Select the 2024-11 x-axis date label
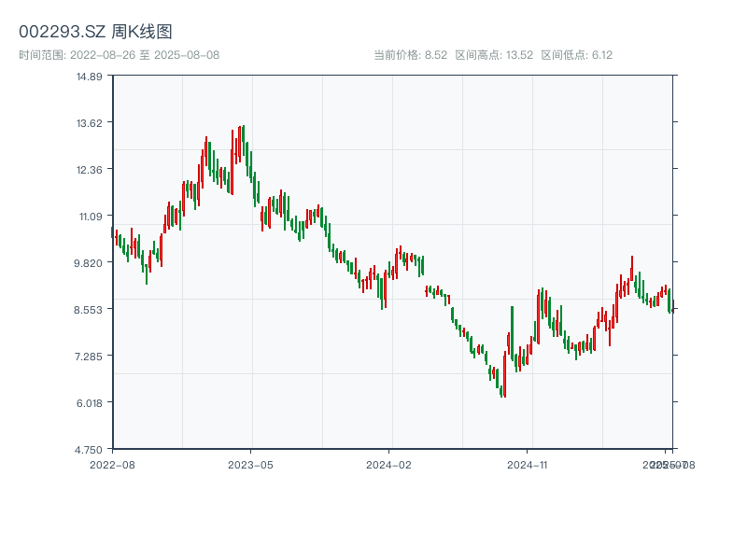 (528, 464)
